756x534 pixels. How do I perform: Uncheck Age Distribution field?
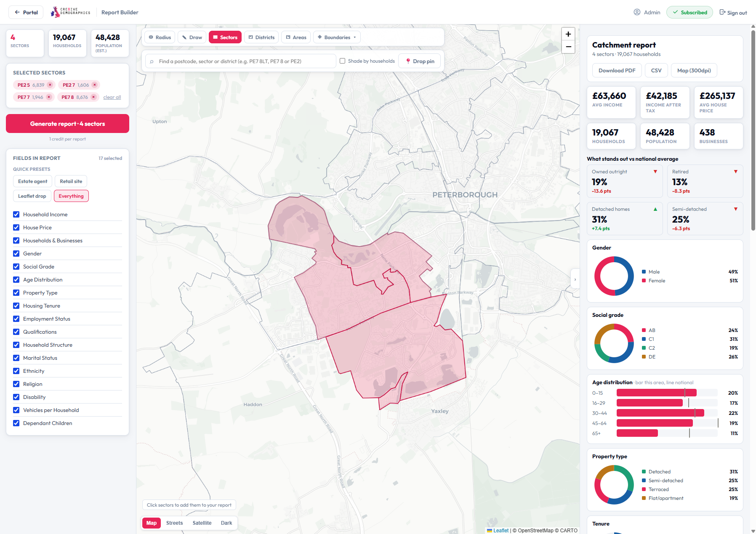[16, 280]
